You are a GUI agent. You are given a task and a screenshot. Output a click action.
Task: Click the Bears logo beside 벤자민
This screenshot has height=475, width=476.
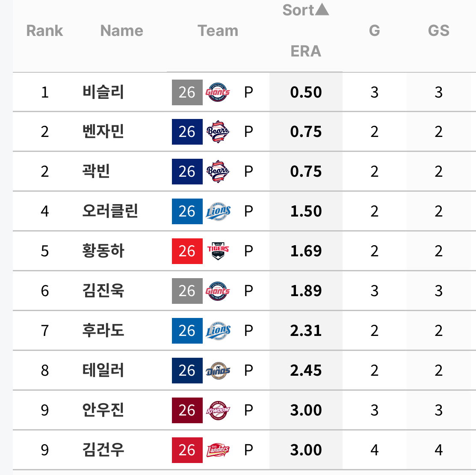click(218, 132)
